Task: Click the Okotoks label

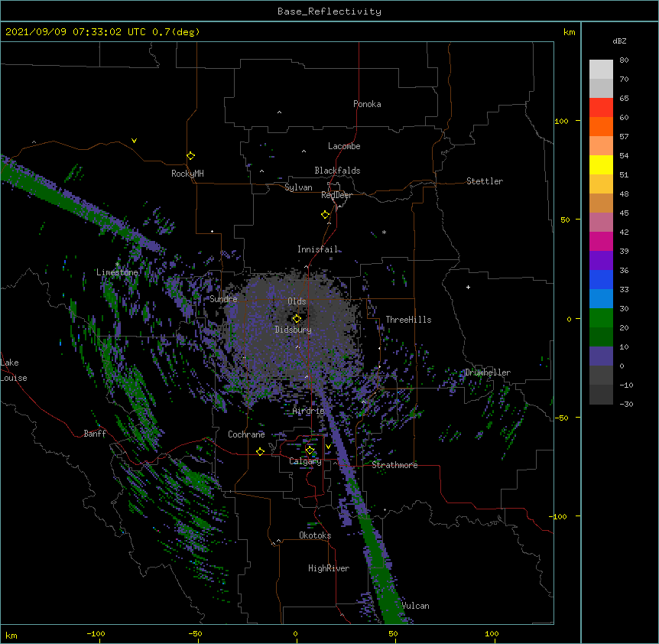Action: tap(315, 535)
